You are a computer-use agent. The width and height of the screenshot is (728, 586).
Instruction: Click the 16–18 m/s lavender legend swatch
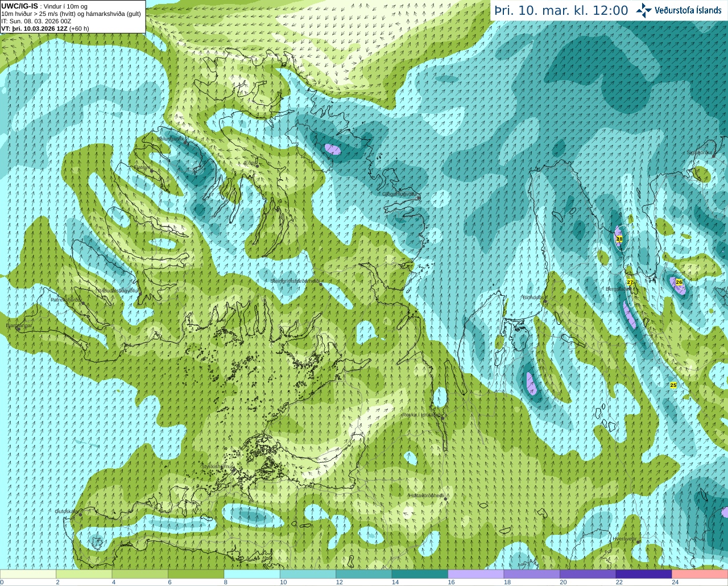tap(476, 574)
